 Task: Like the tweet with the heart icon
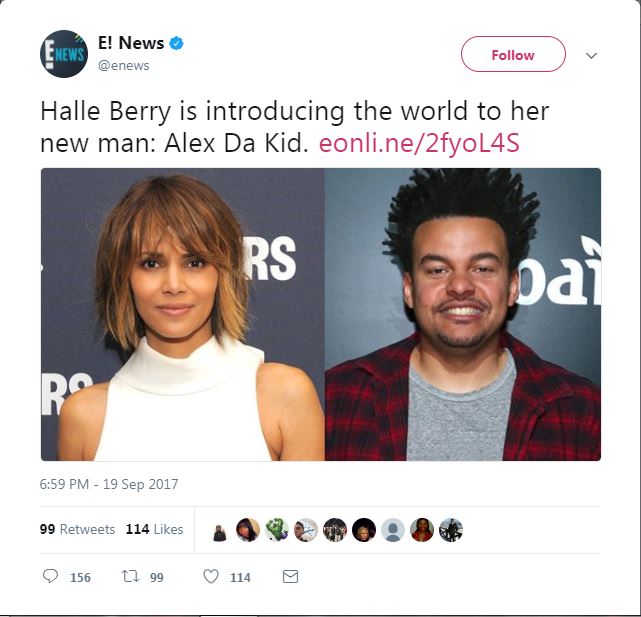coord(211,576)
